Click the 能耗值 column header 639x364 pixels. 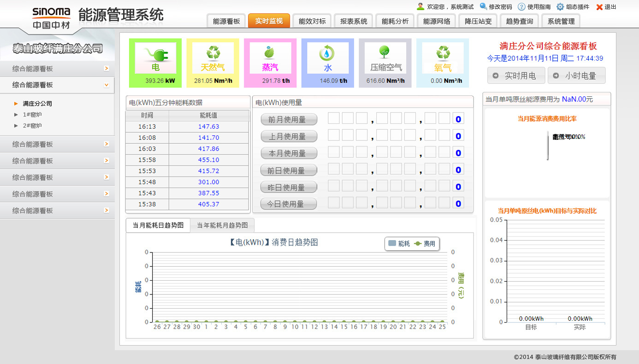click(x=209, y=115)
